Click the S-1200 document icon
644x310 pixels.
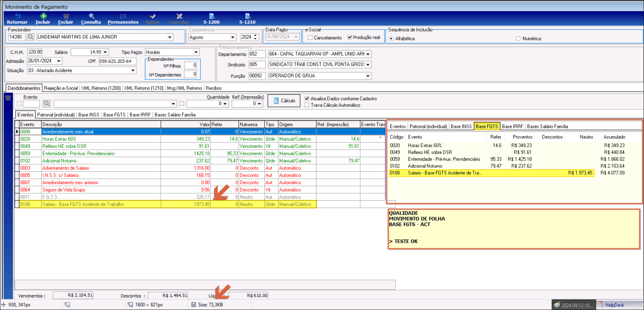pos(212,16)
